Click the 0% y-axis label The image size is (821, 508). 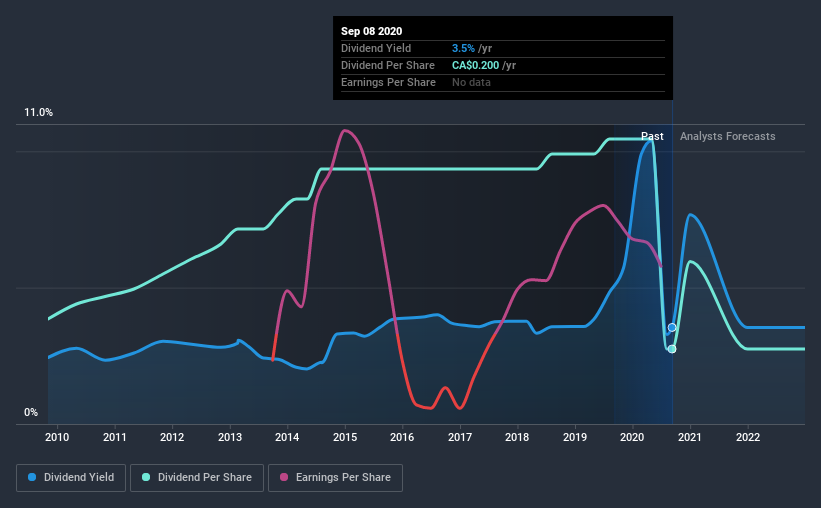(31, 413)
